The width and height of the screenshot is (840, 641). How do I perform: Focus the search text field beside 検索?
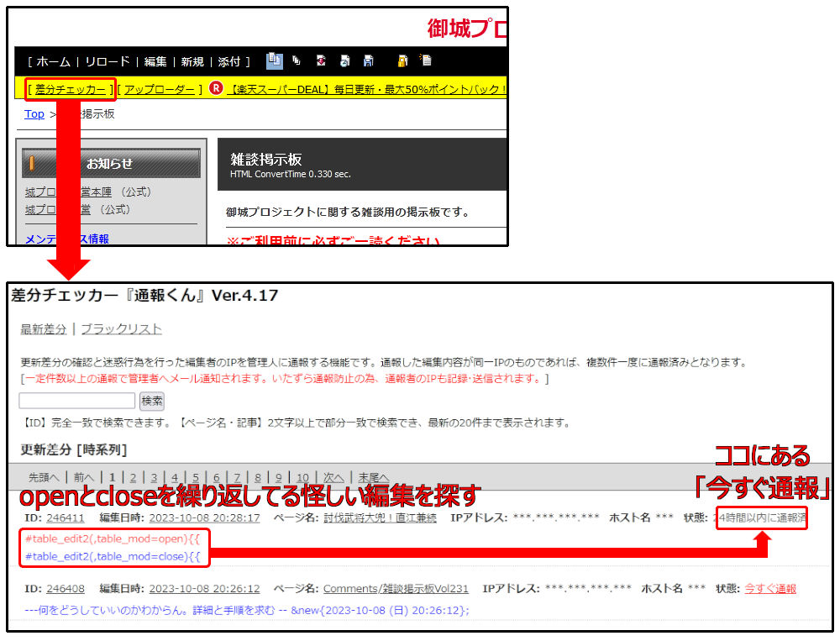76,401
